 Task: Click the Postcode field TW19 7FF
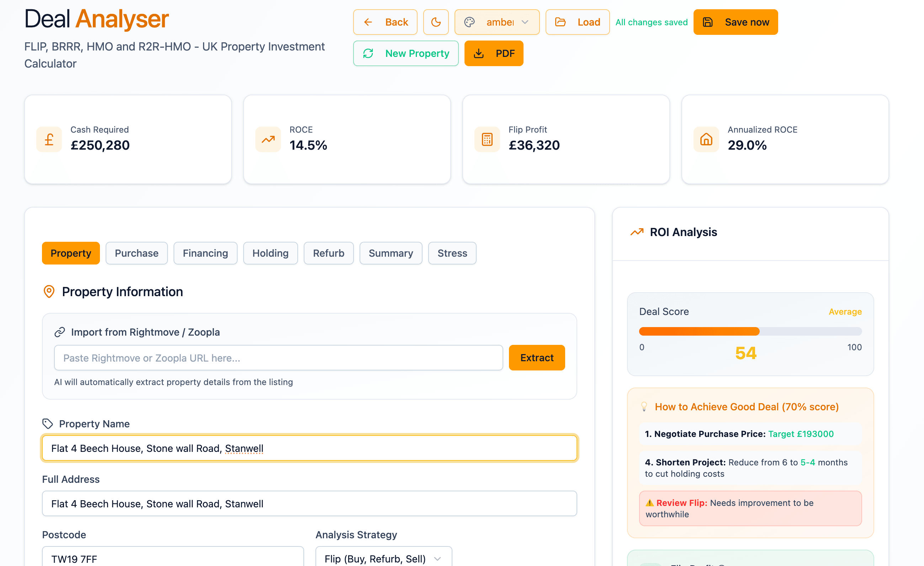173,557
